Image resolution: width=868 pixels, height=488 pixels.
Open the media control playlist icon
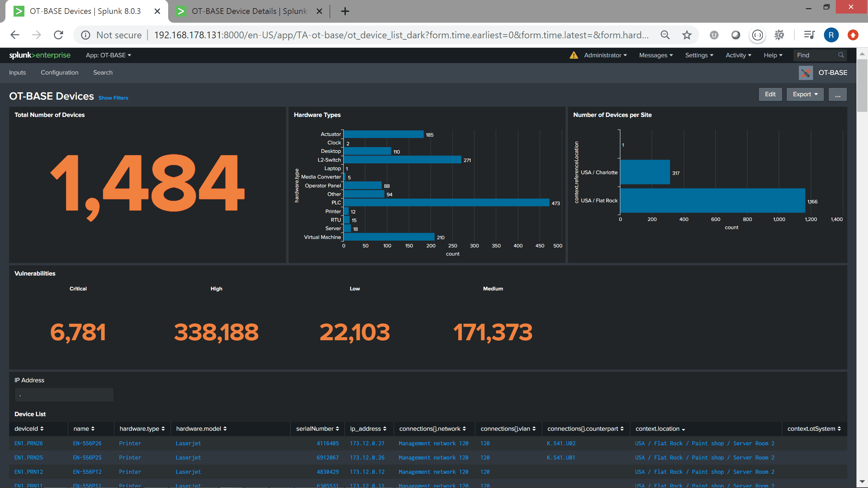[x=809, y=35]
